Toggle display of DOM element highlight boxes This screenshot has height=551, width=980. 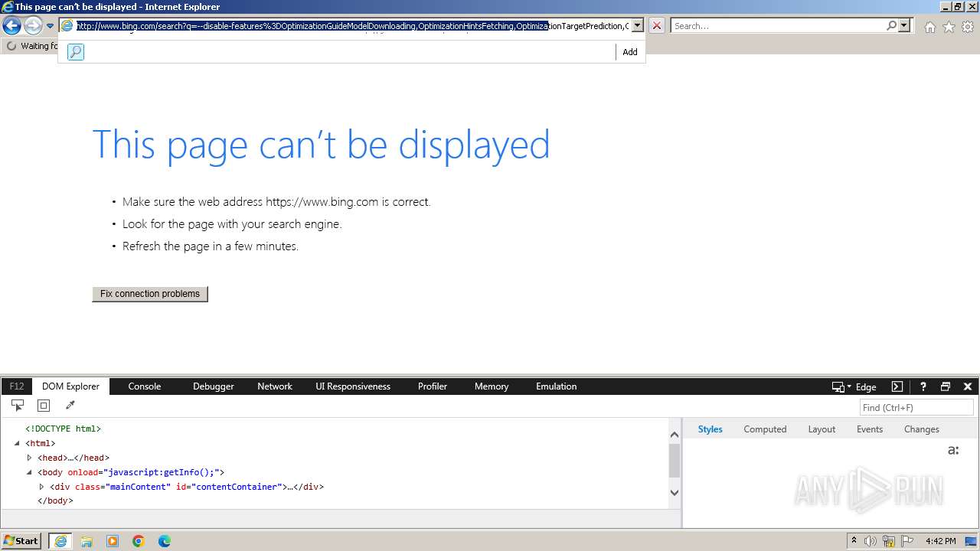[44, 406]
